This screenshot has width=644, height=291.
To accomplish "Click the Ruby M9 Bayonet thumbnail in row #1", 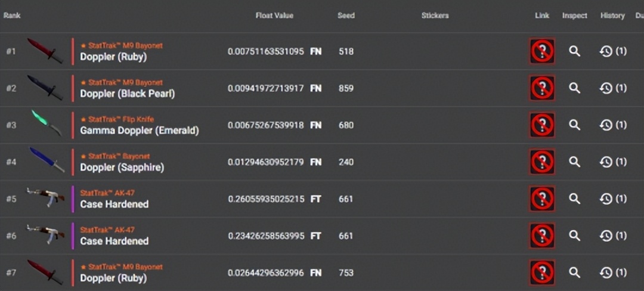I will (x=45, y=51).
